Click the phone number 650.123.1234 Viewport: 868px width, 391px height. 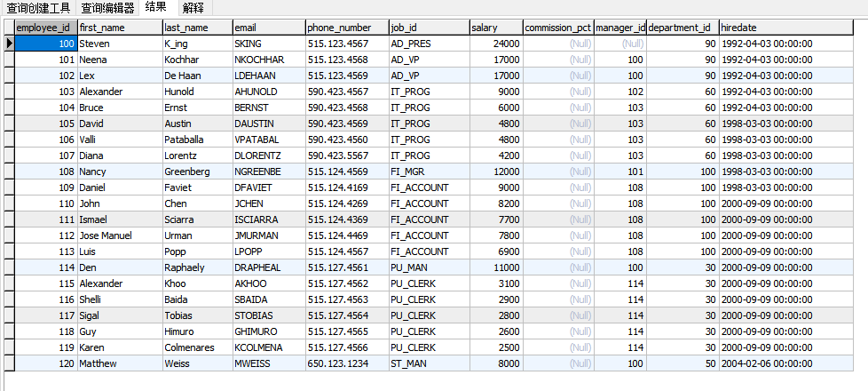coord(347,363)
